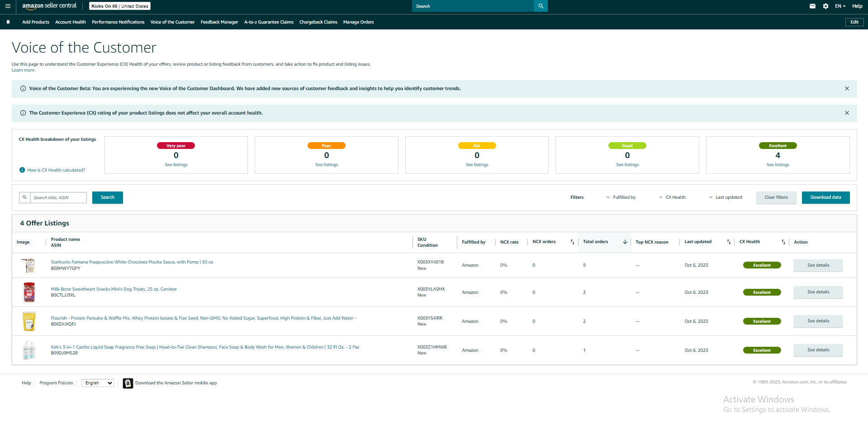Open Account Health from navigation bar
This screenshot has width=868, height=426.
71,22
